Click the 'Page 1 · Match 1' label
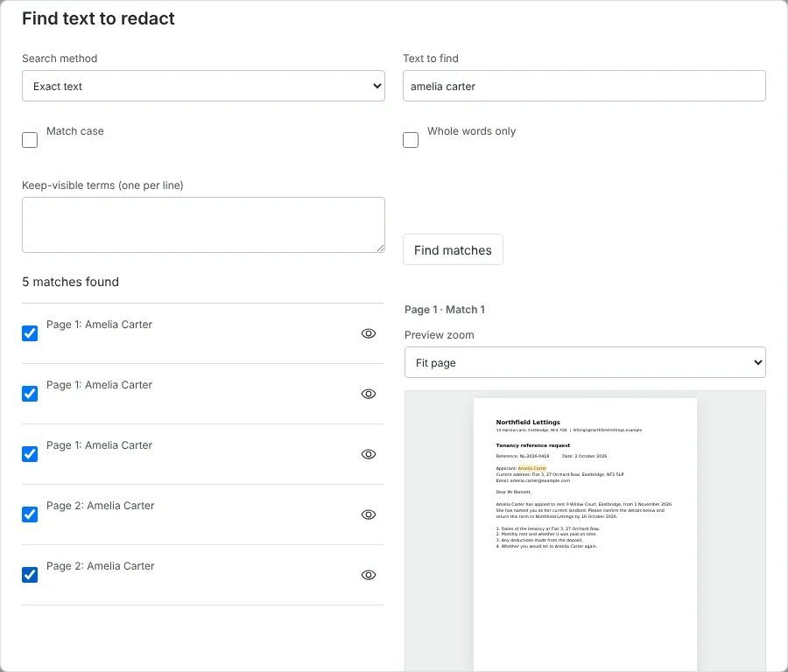Screen dimensions: 788x672 click(445, 310)
